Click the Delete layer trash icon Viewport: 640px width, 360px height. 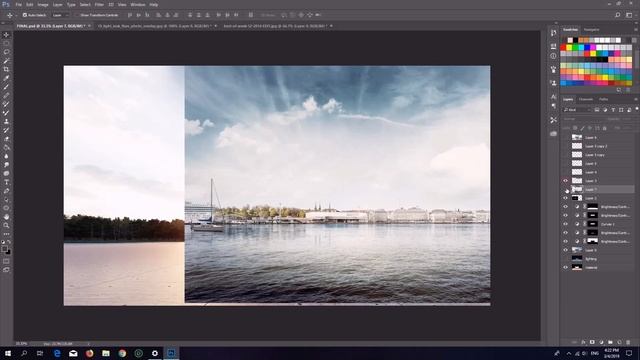click(628, 342)
